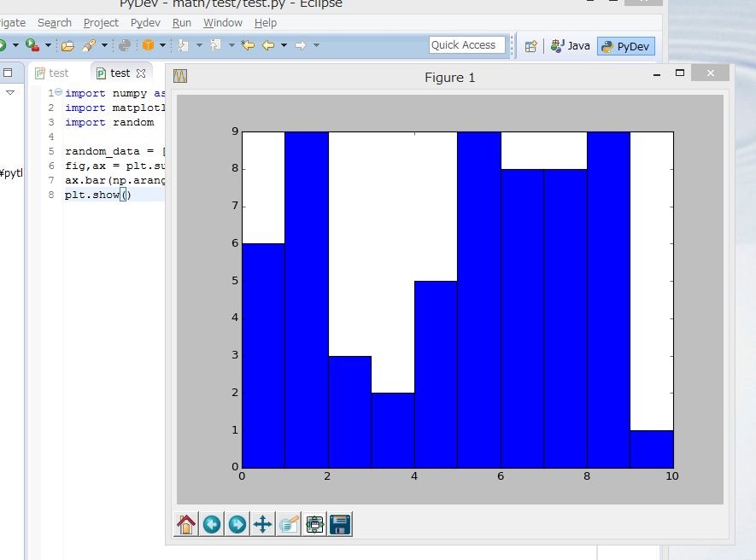Collapse the imports fold on line 1

click(x=58, y=93)
